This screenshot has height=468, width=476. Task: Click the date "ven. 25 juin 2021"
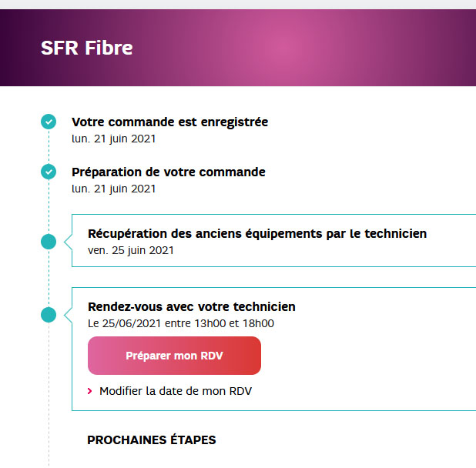coord(131,250)
